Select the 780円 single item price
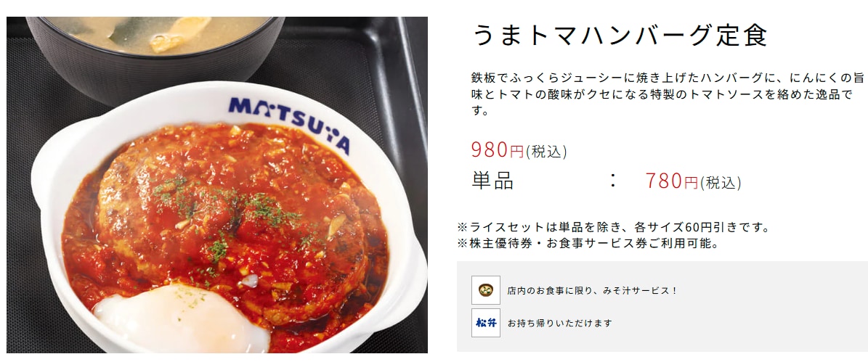This screenshot has height=362, width=868. [x=672, y=181]
